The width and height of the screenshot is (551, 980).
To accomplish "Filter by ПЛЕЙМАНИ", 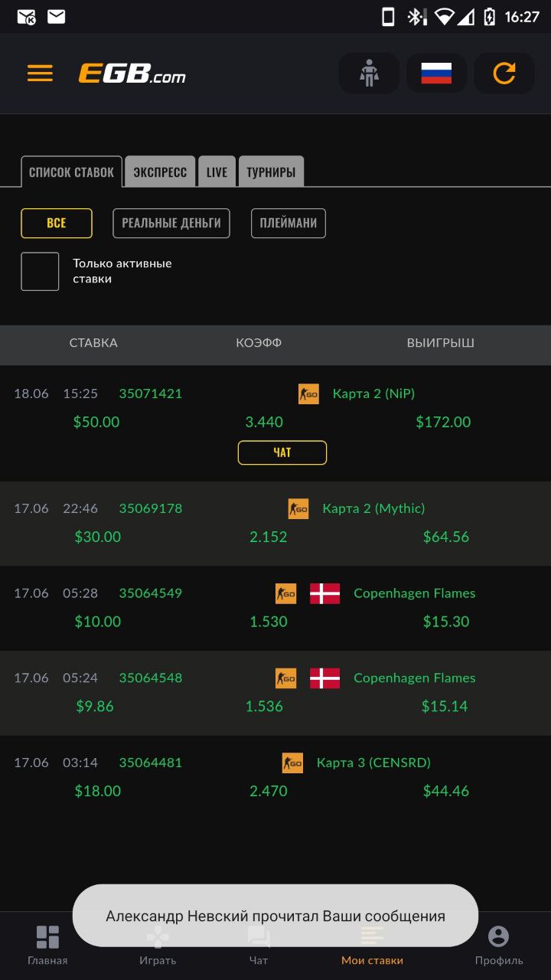I will pyautogui.click(x=289, y=224).
